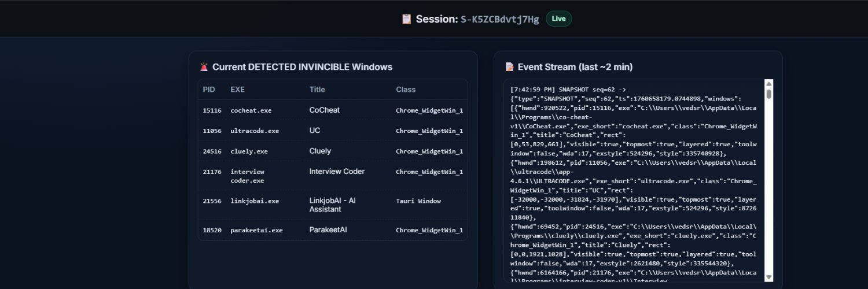Select PID 18520 cell

pos(212,230)
